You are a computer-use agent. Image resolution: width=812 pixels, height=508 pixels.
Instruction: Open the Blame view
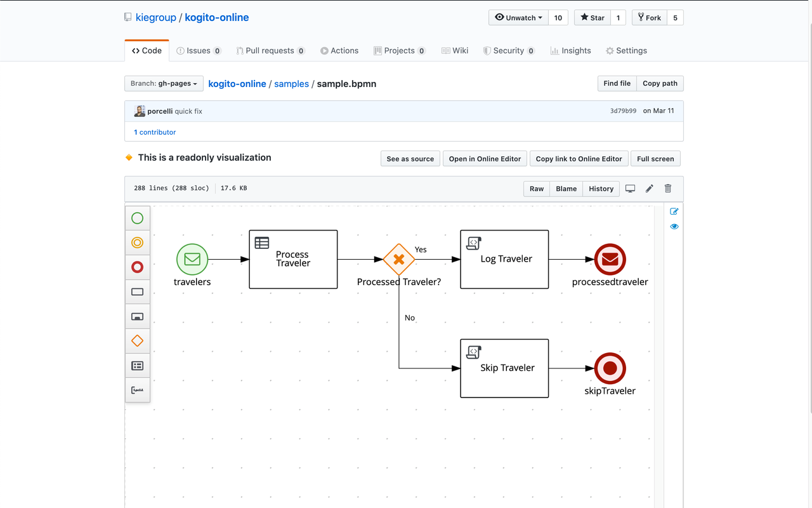pyautogui.click(x=566, y=189)
